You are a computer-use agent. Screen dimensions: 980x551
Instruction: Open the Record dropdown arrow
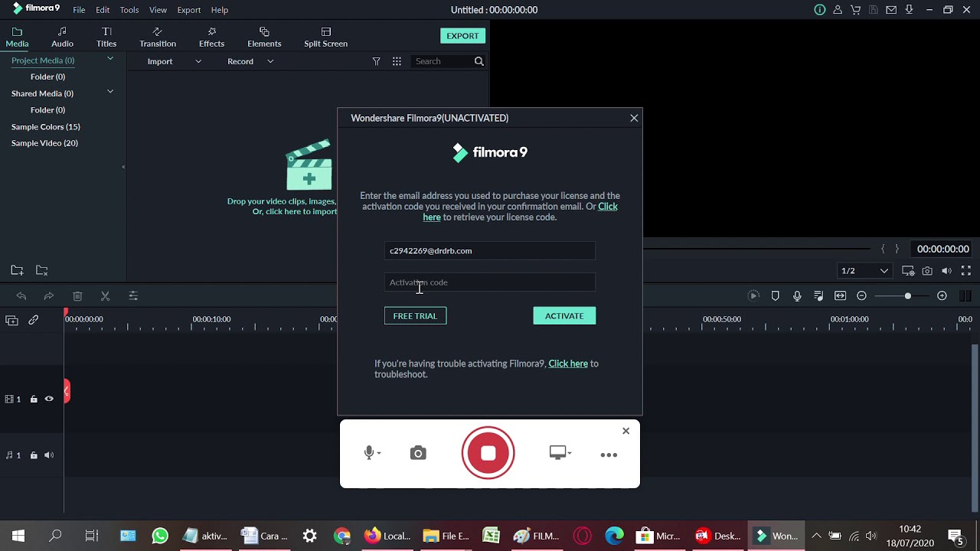pos(270,61)
